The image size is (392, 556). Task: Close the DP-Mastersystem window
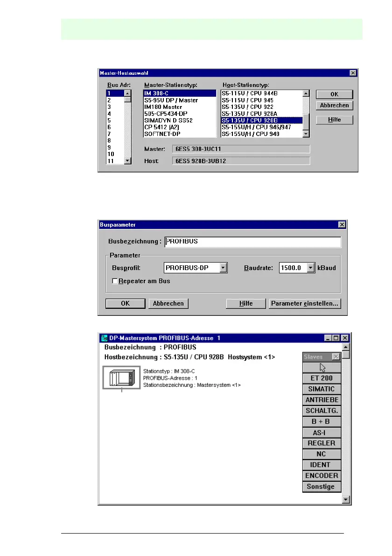click(345, 338)
